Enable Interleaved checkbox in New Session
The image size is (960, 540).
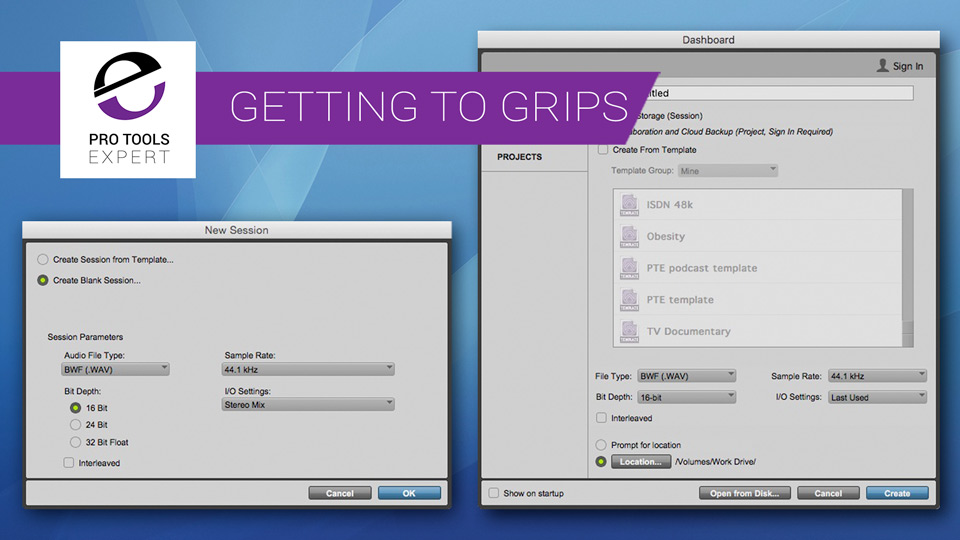click(69, 463)
